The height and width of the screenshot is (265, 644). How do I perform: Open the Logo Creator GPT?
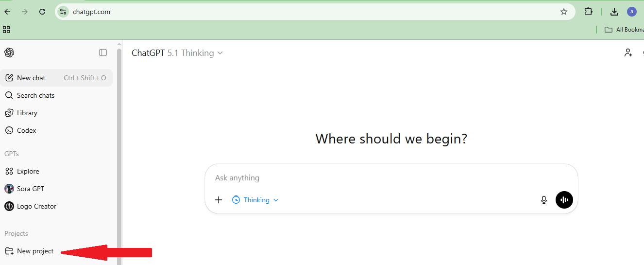point(36,206)
